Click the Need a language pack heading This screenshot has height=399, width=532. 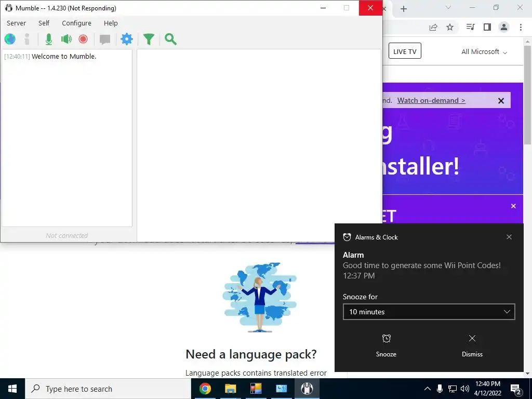[251, 354]
